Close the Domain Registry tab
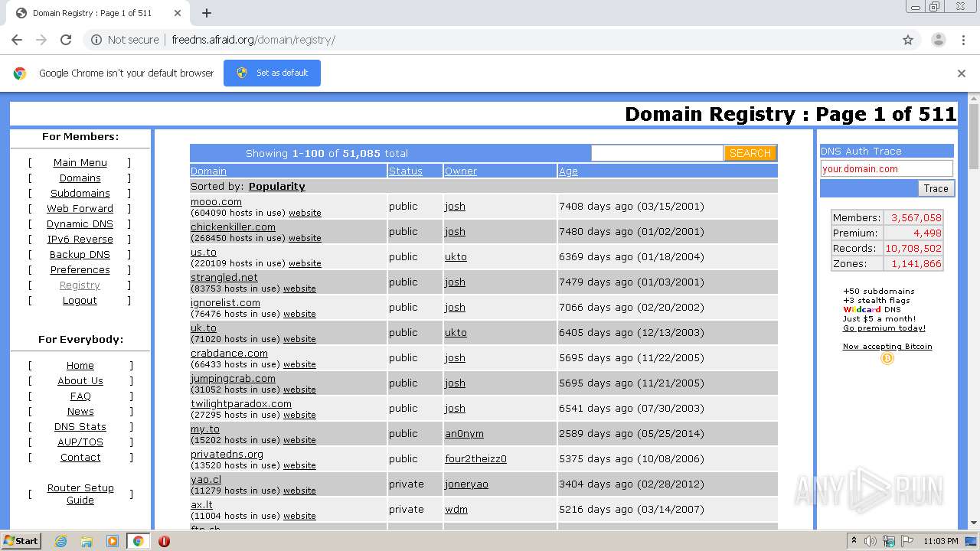Screen dimensions: 980x551 point(178,13)
